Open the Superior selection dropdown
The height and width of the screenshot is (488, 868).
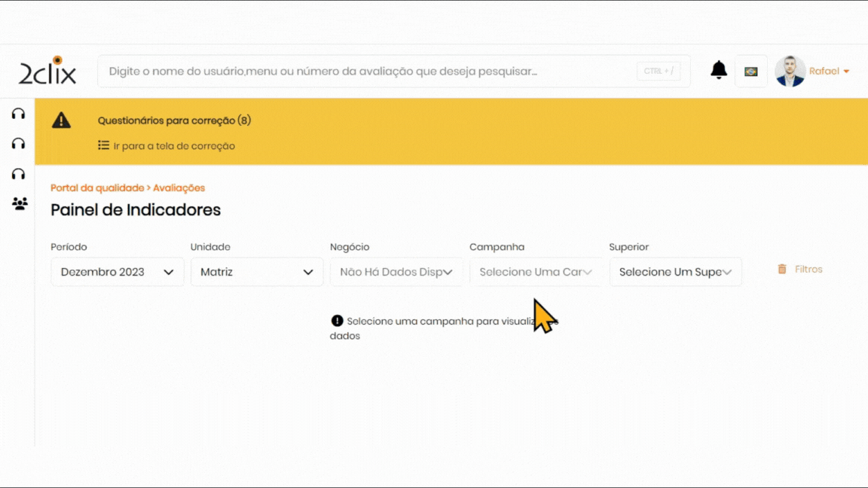tap(675, 272)
